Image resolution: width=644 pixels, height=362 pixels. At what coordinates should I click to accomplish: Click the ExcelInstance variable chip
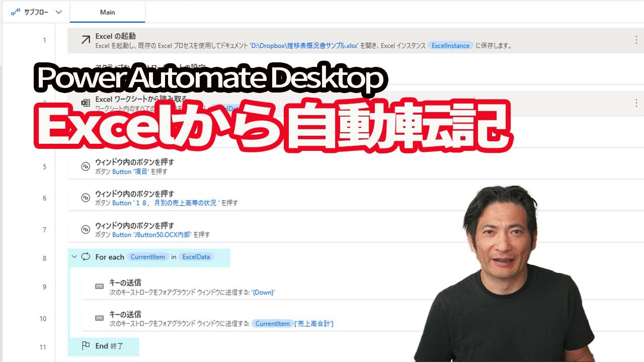point(451,46)
